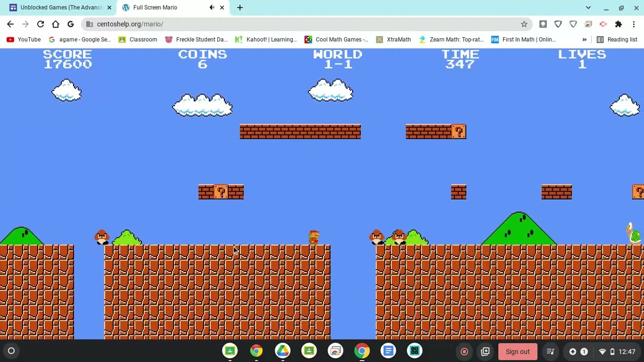644x362 pixels.
Task: Stop screen recording from the shelf
Action: coord(464,351)
